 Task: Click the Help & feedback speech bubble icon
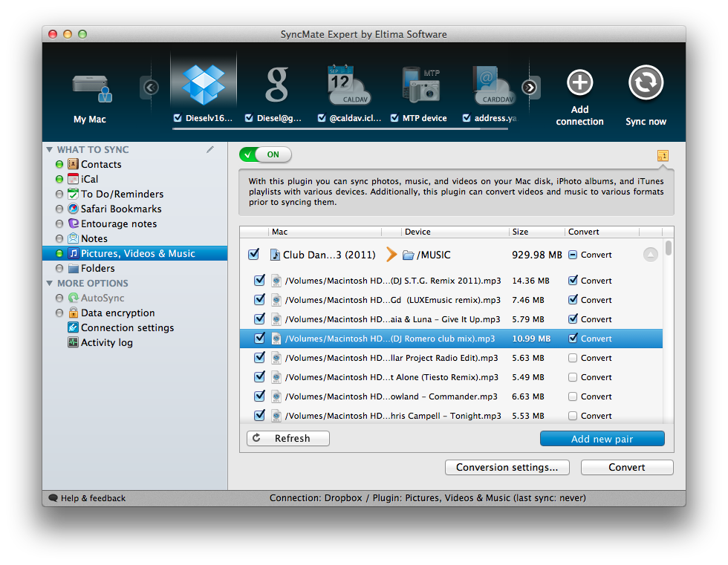click(x=53, y=497)
